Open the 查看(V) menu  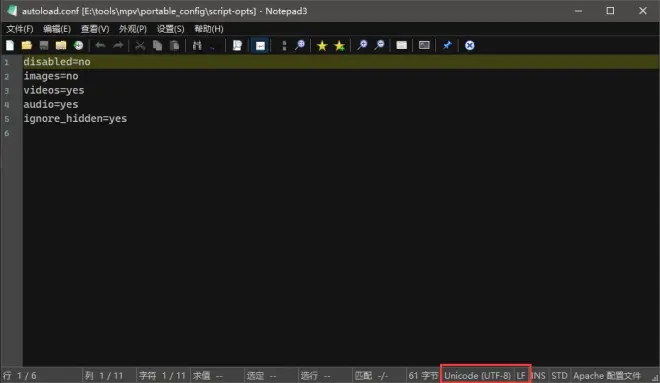(95, 29)
